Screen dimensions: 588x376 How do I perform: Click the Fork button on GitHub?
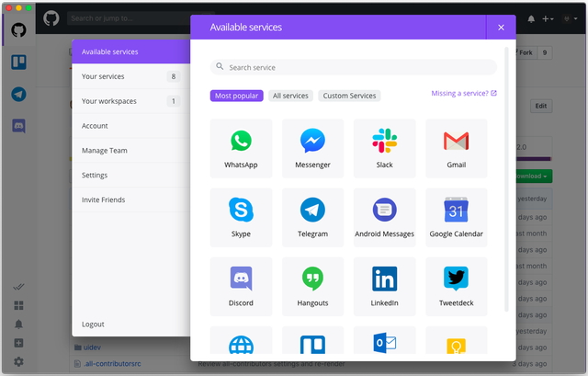point(526,53)
